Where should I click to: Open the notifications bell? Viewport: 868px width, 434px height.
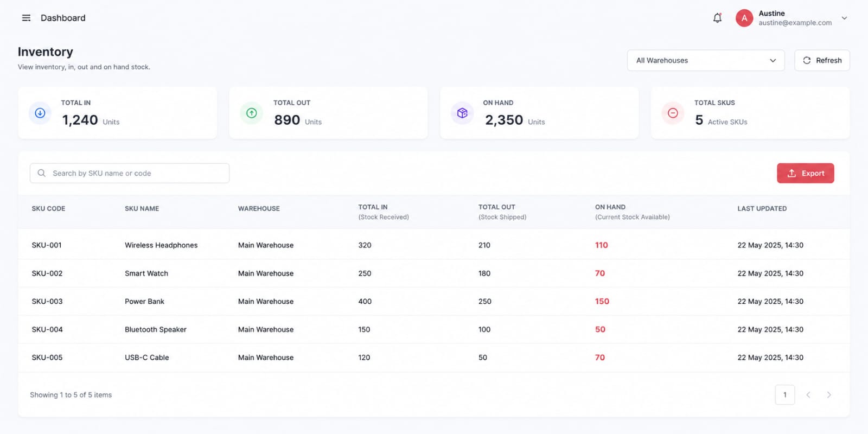[x=717, y=18]
